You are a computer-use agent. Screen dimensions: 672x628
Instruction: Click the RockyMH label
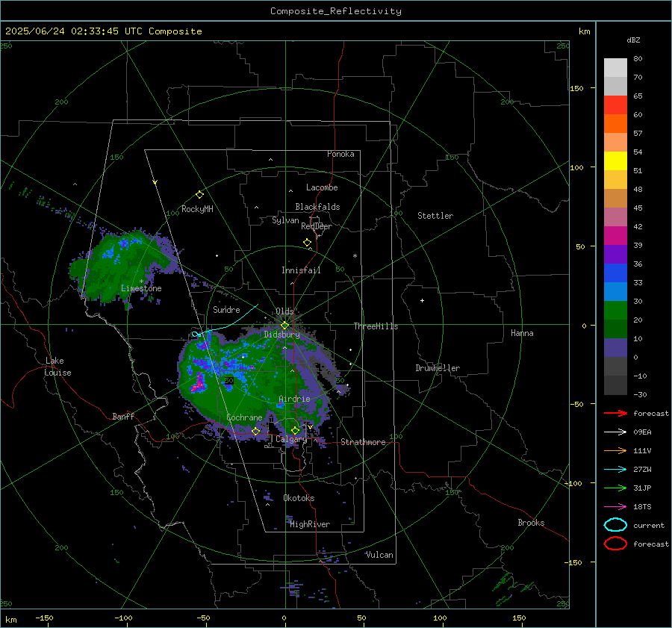coord(197,209)
